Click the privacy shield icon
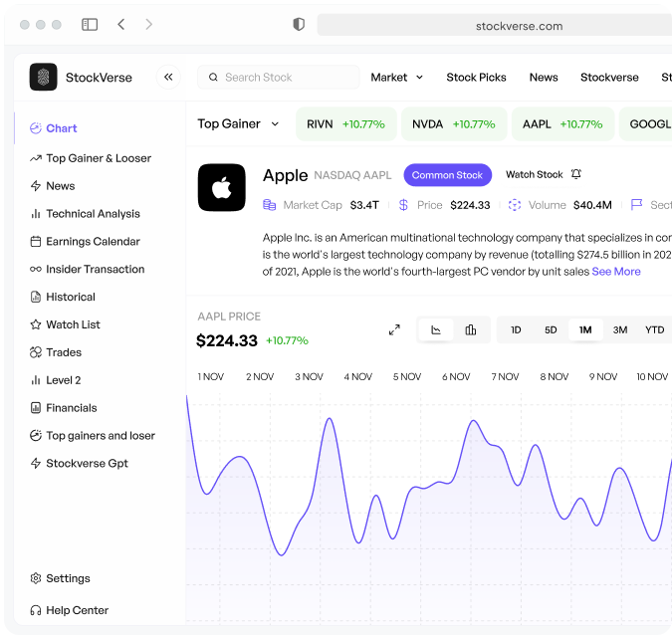 [299, 25]
